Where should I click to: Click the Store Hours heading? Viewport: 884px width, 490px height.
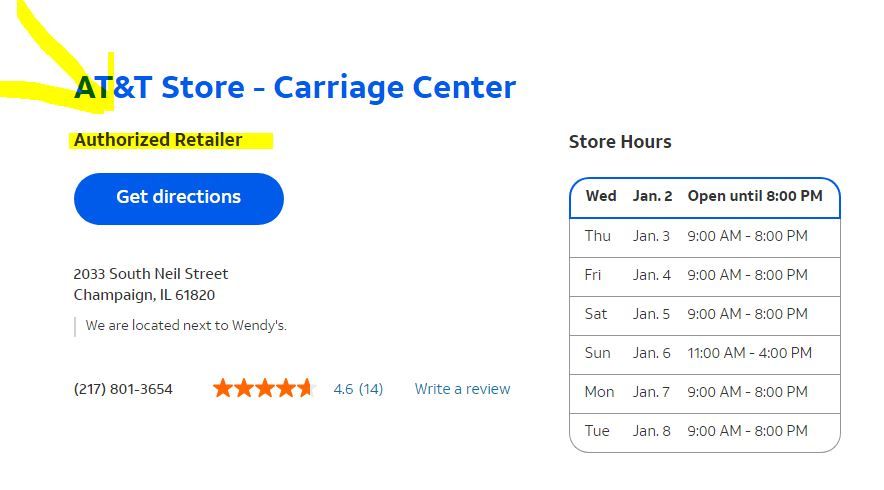620,142
